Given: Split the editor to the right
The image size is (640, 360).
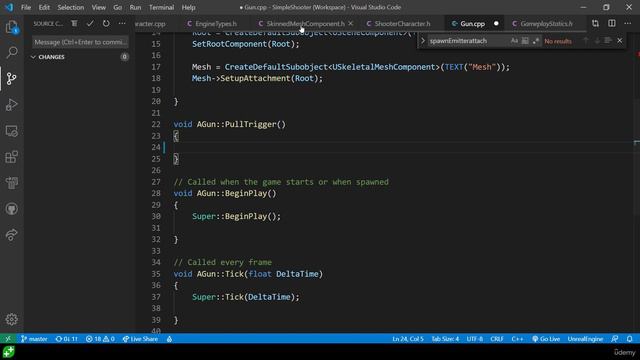Looking at the screenshot, I should 611,24.
